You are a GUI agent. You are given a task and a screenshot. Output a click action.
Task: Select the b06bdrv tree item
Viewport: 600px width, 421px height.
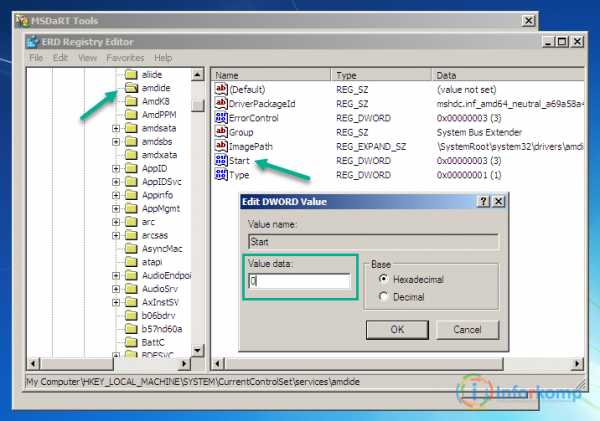158,315
